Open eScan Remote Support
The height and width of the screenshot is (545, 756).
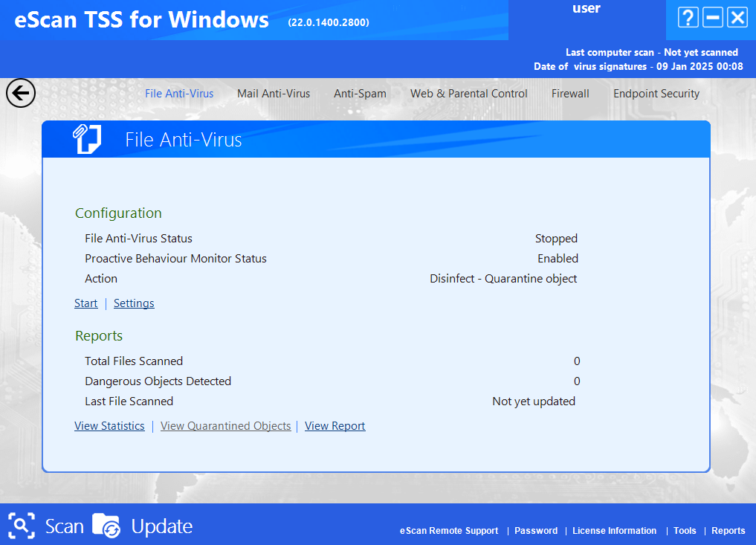[x=449, y=531]
